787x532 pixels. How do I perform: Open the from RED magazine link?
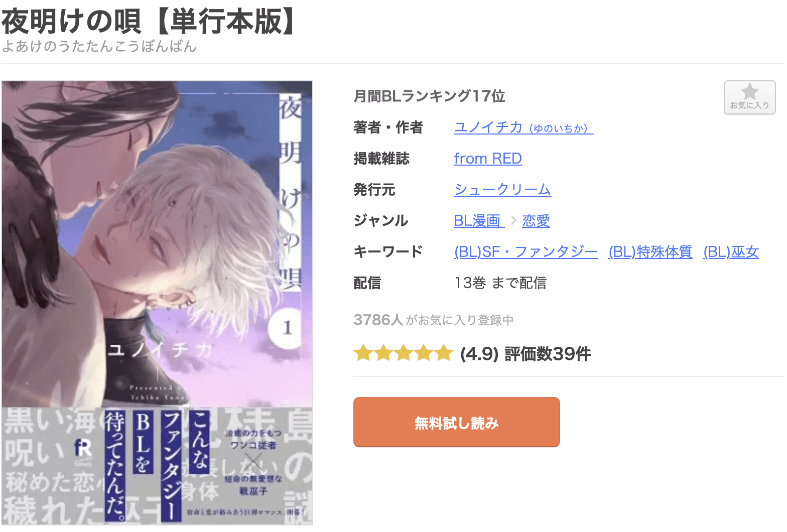tap(487, 159)
